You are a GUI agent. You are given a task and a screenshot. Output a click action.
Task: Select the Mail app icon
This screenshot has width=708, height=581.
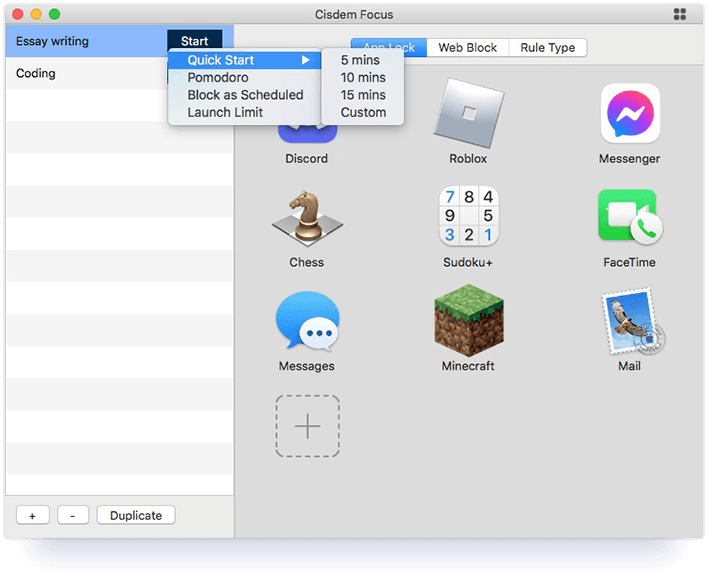pyautogui.click(x=633, y=321)
